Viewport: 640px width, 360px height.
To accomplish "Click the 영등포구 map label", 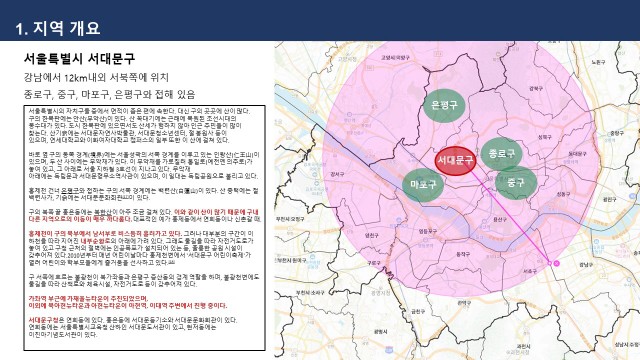I will (428, 231).
